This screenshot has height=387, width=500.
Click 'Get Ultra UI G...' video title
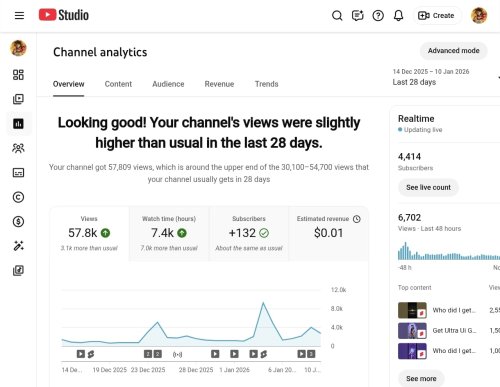454,331
